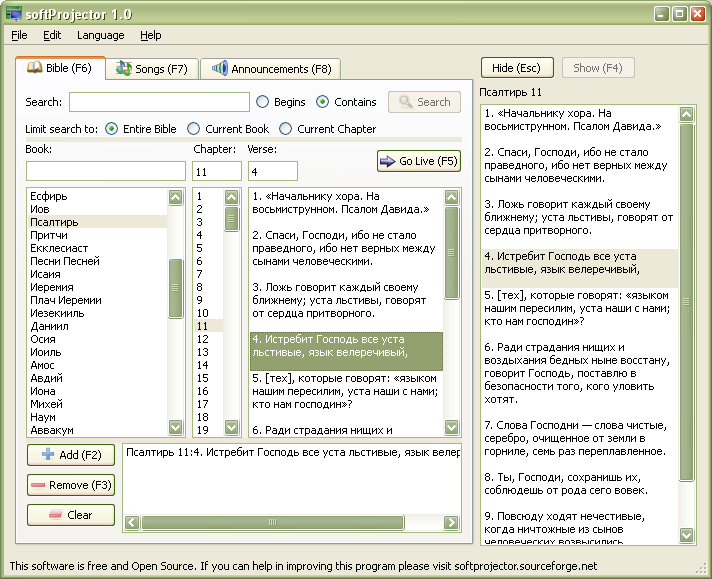712x579 pixels.
Task: Click the arrow icon on Go Live button
Action: click(387, 161)
